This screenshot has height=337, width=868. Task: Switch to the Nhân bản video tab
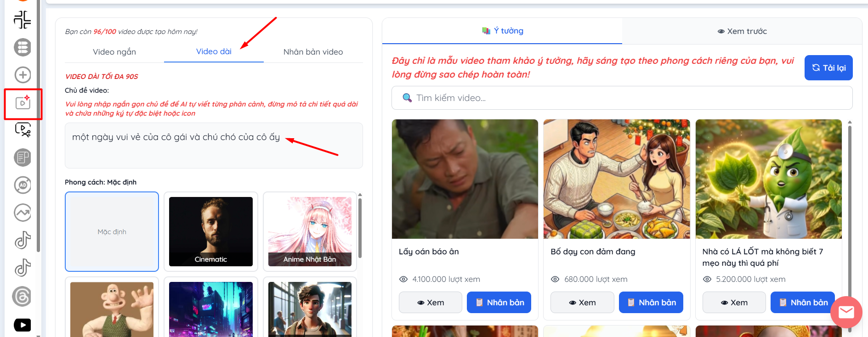pos(313,52)
